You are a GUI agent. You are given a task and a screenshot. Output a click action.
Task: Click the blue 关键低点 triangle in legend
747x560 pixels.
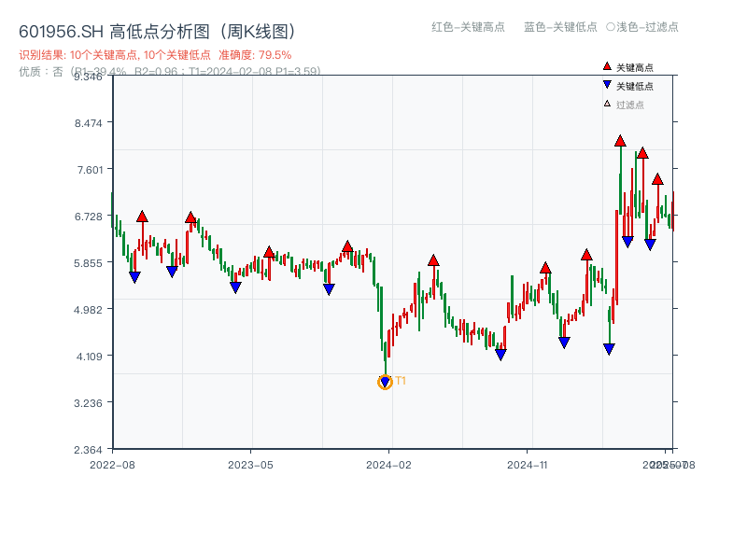coord(607,85)
